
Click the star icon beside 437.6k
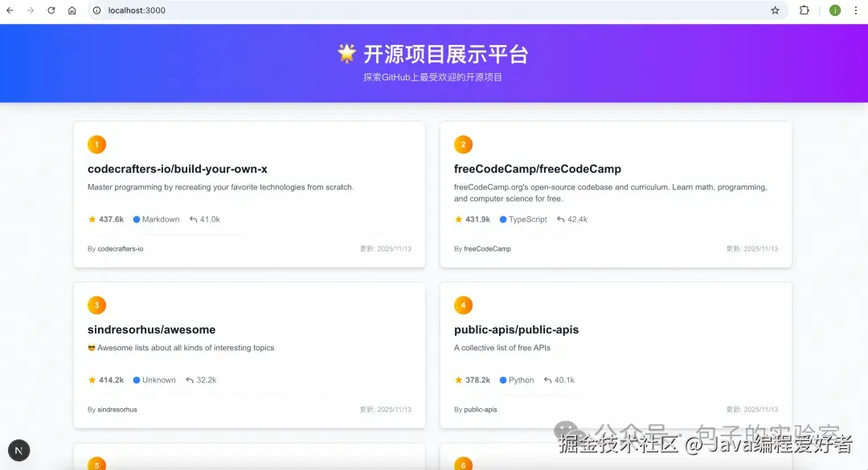pyautogui.click(x=92, y=219)
